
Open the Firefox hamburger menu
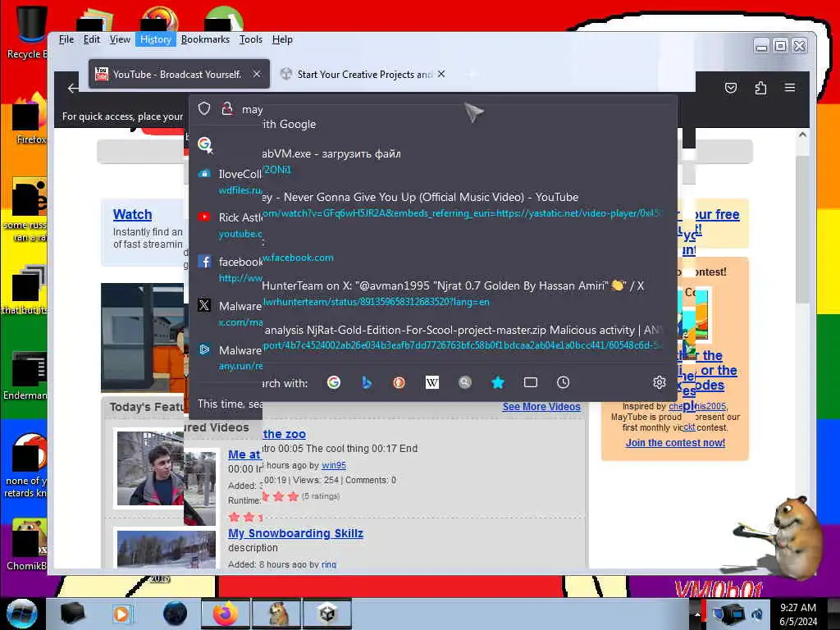point(790,87)
